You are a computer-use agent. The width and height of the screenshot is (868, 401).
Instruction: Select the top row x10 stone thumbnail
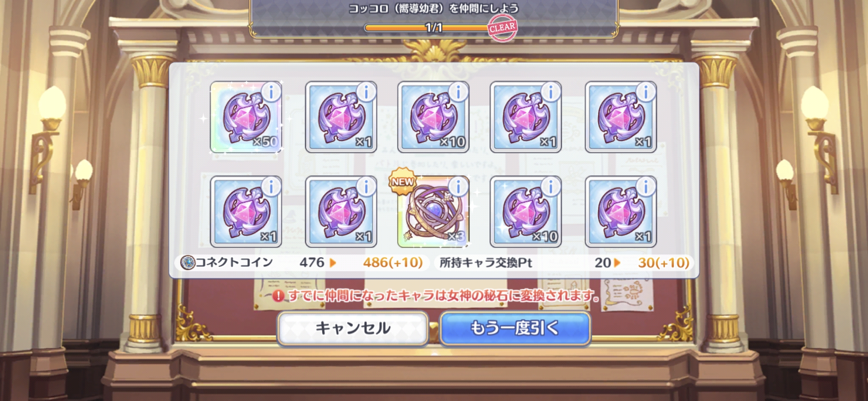click(x=433, y=117)
